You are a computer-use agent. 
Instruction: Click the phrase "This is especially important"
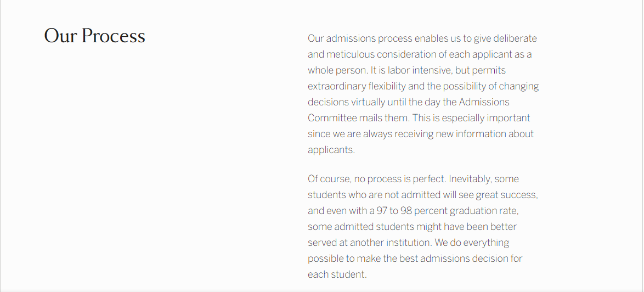point(472,118)
